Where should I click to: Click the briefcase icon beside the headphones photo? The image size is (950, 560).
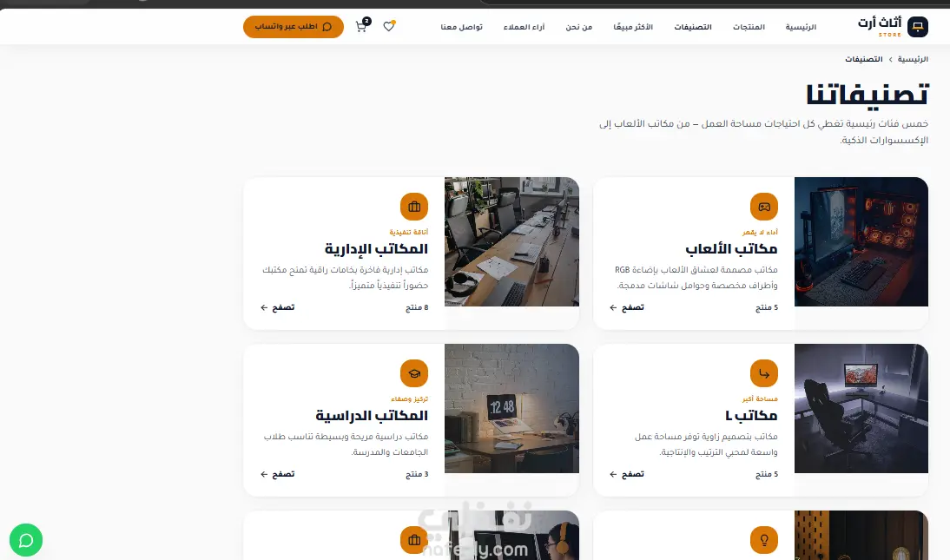(x=414, y=540)
